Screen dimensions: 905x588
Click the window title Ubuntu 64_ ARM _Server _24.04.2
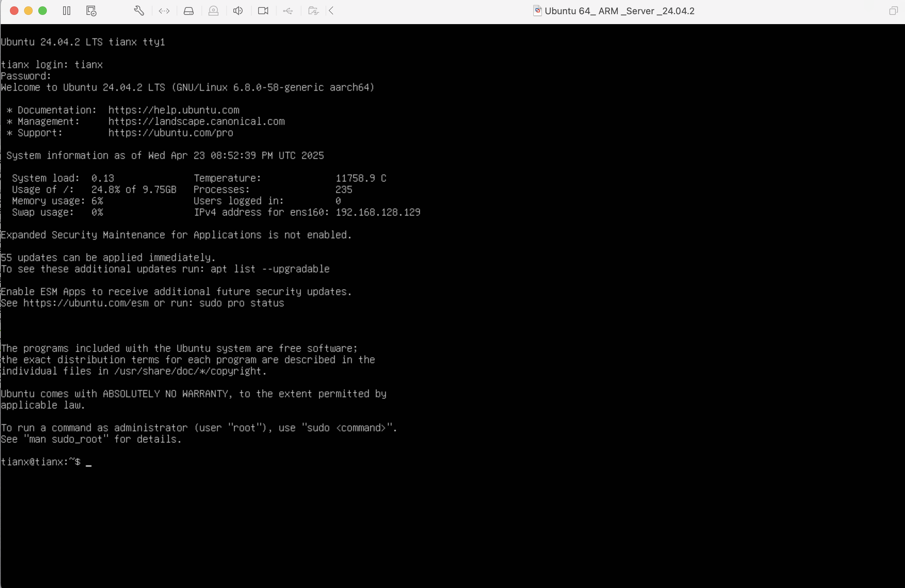(x=620, y=11)
